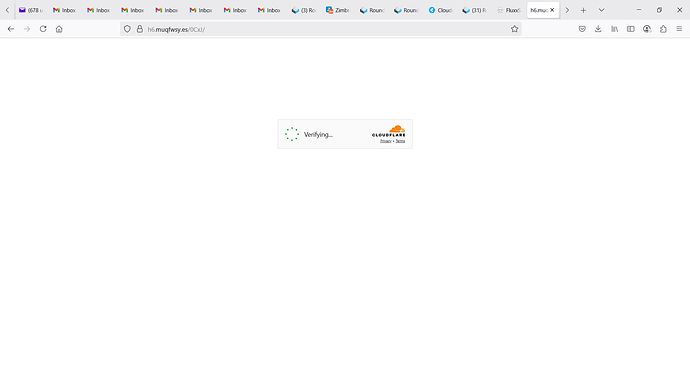Show the Library history and bookmarks icon
Viewport: 690px width, 366px height.
coord(614,29)
